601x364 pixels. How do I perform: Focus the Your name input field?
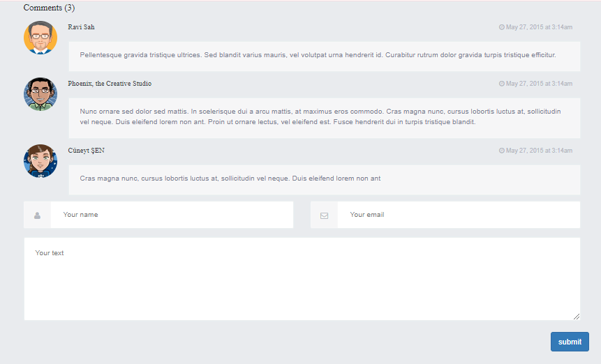pyautogui.click(x=172, y=215)
